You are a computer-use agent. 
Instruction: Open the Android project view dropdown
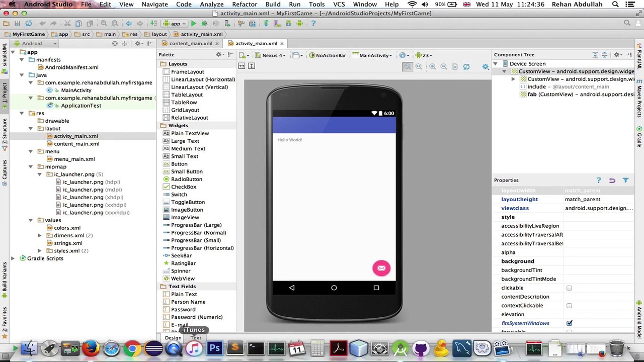tap(35, 44)
